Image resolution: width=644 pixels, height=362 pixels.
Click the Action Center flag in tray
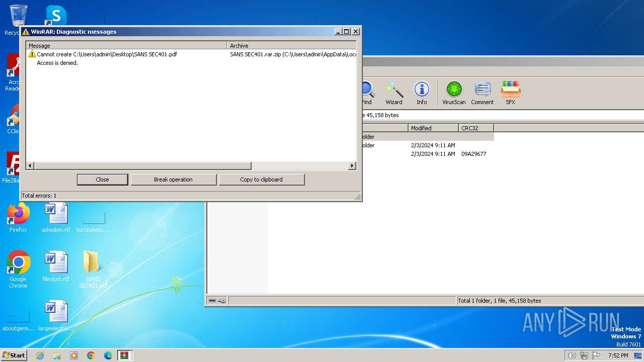pyautogui.click(x=596, y=355)
